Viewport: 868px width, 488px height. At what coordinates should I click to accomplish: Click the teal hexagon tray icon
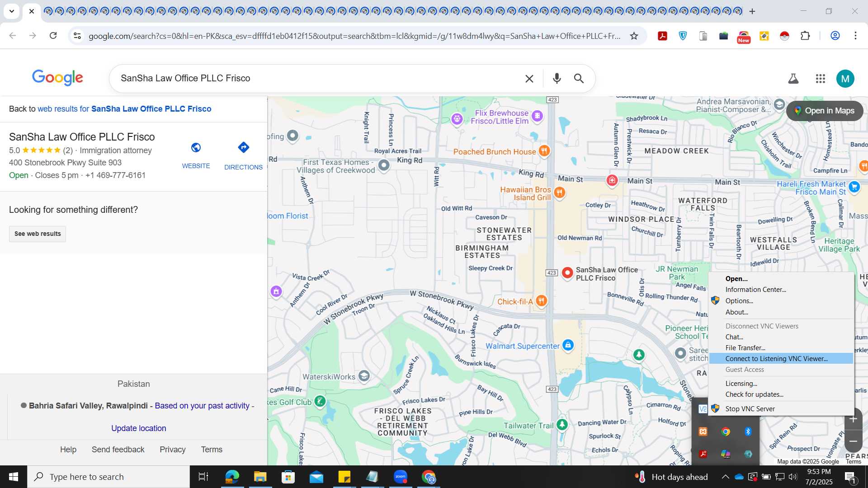point(748,454)
